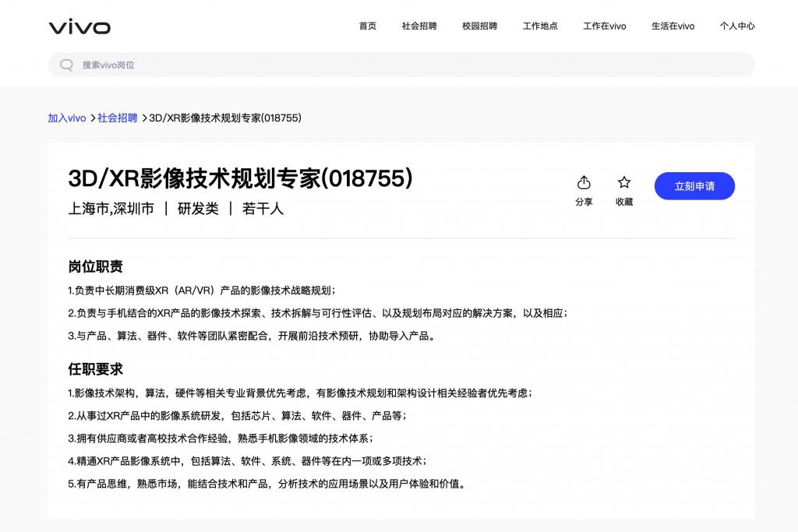Click line 1.负责中长期消费级XR产品的影像技术战略规划
Viewport: 798px width, 532px height.
(202, 291)
